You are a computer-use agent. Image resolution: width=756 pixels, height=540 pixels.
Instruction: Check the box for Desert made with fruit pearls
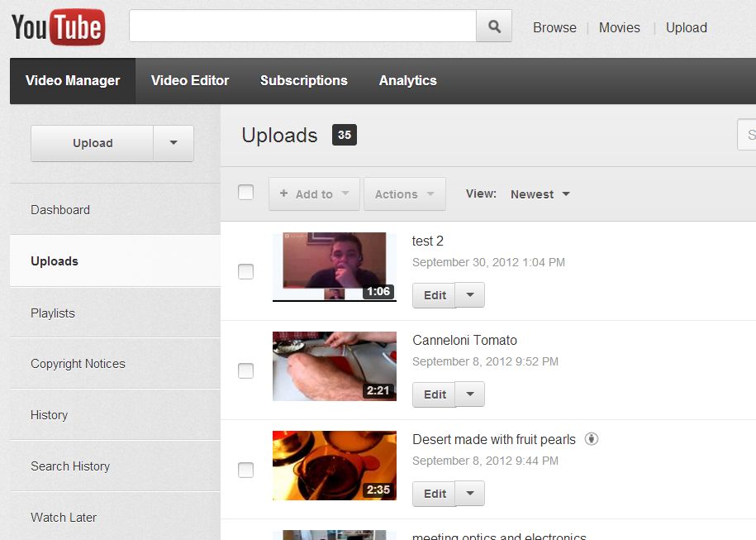[x=246, y=470]
